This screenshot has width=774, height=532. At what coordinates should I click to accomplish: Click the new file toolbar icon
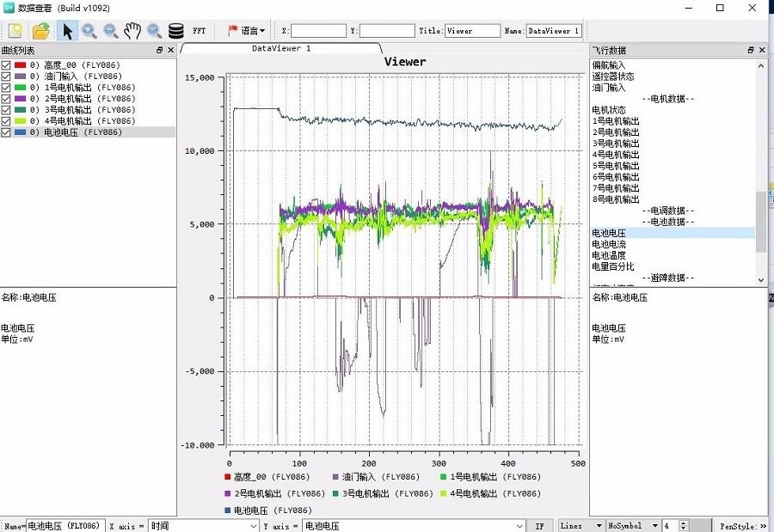tap(15, 31)
